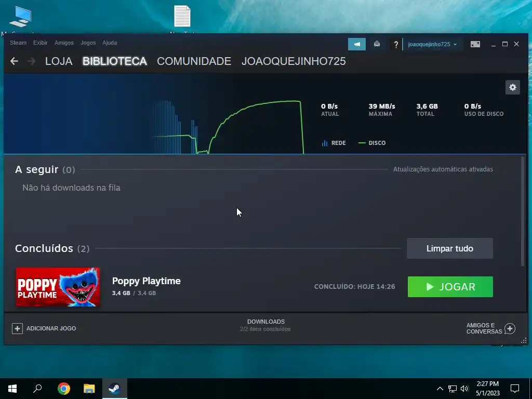Click the ADICIONAR JOGO label
The image size is (532, 399).
tap(51, 328)
